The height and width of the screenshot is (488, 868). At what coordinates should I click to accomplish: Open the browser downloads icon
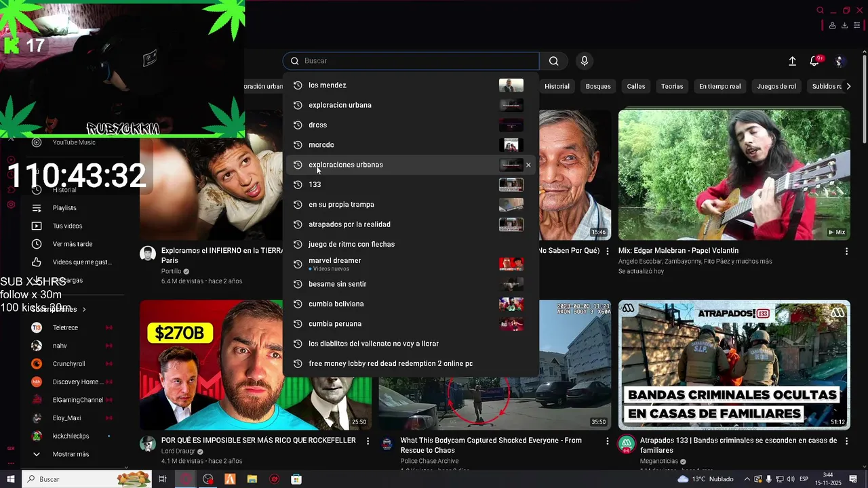coord(844,25)
